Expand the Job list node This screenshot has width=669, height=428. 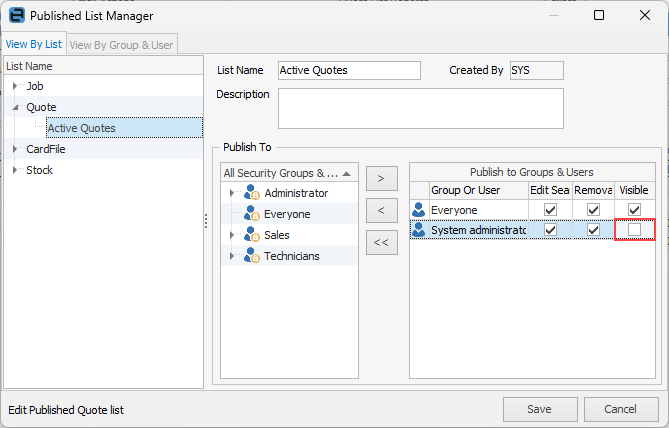(x=15, y=86)
